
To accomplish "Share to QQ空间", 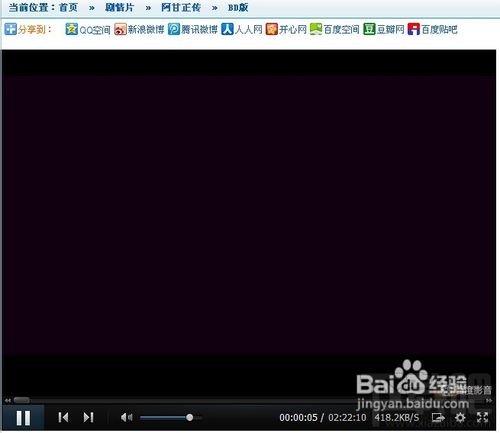I will pyautogui.click(x=88, y=29).
